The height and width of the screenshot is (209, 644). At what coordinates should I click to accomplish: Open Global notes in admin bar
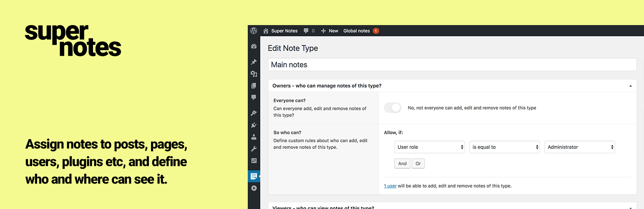click(357, 31)
